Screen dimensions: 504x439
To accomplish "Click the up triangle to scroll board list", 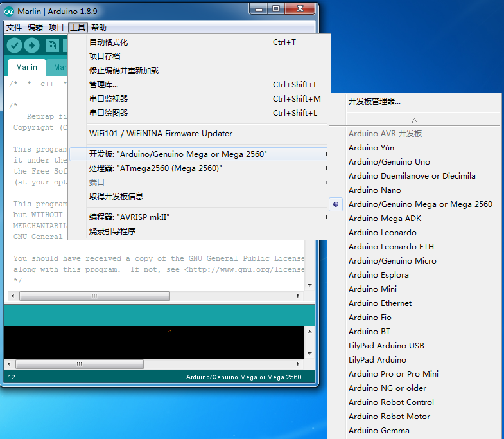I will 414,121.
